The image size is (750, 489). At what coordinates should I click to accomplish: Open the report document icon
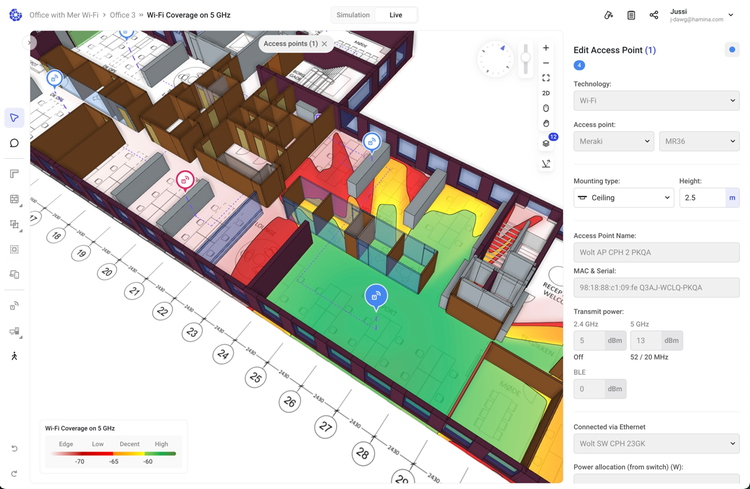[x=631, y=15]
